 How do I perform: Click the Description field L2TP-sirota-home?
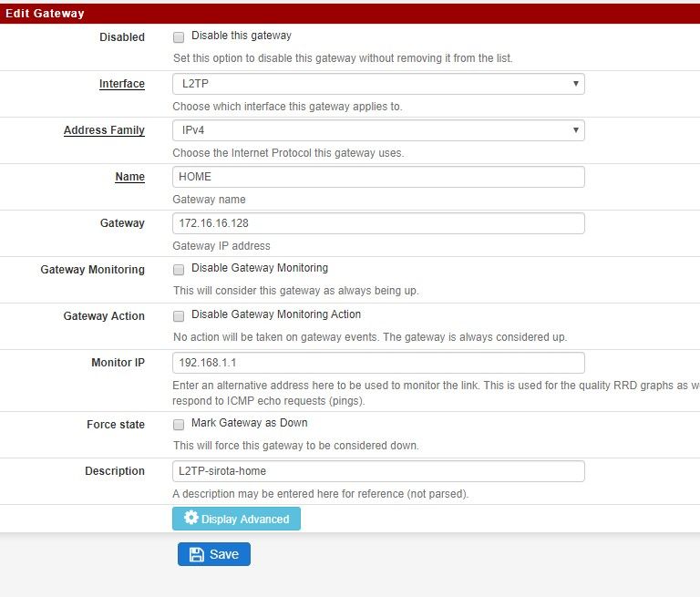(x=378, y=471)
